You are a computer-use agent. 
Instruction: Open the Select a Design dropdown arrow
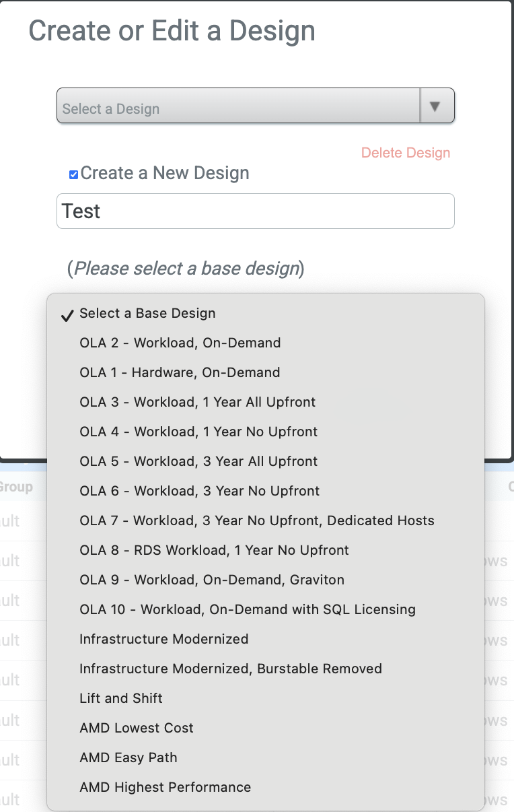point(436,106)
